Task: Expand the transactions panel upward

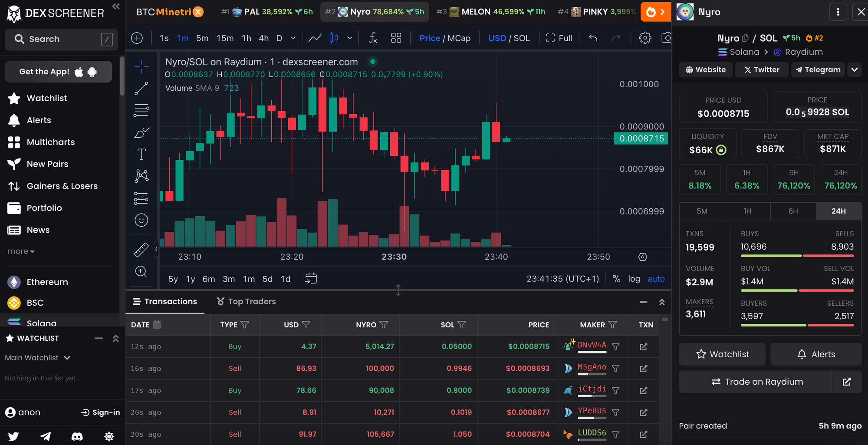Action: click(x=662, y=302)
